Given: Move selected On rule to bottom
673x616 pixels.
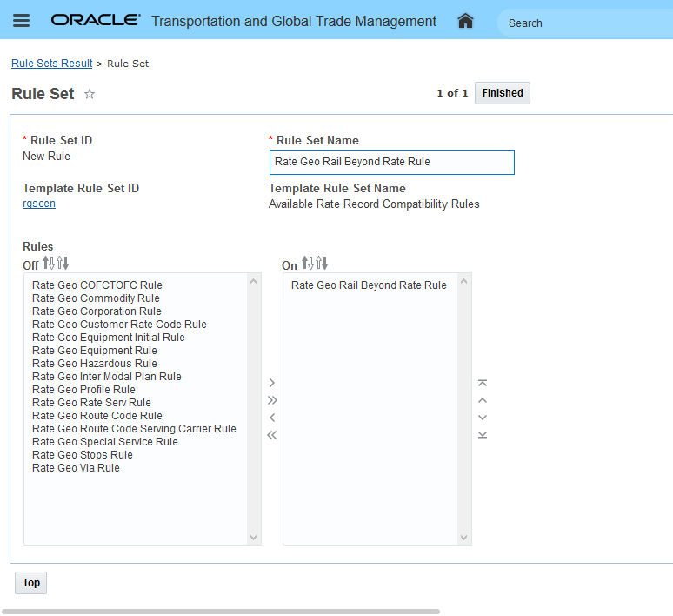Looking at the screenshot, I should click(x=483, y=435).
